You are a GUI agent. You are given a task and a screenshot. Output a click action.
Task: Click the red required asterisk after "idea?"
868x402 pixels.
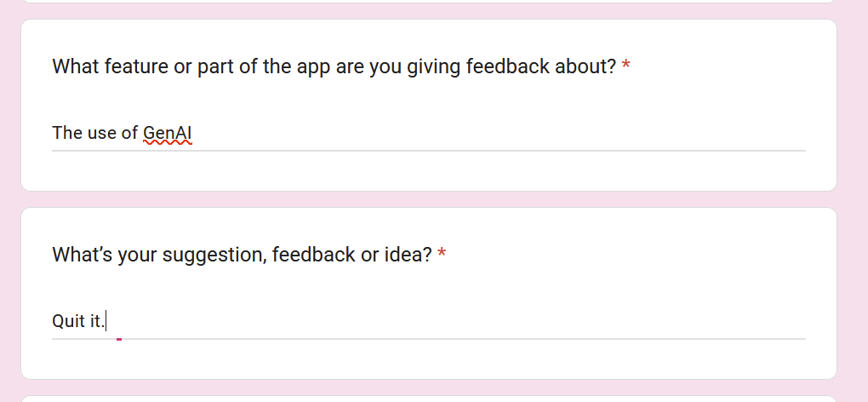[x=442, y=255]
